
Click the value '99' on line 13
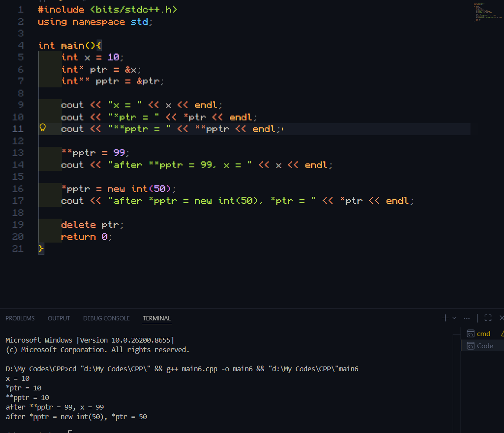point(119,153)
